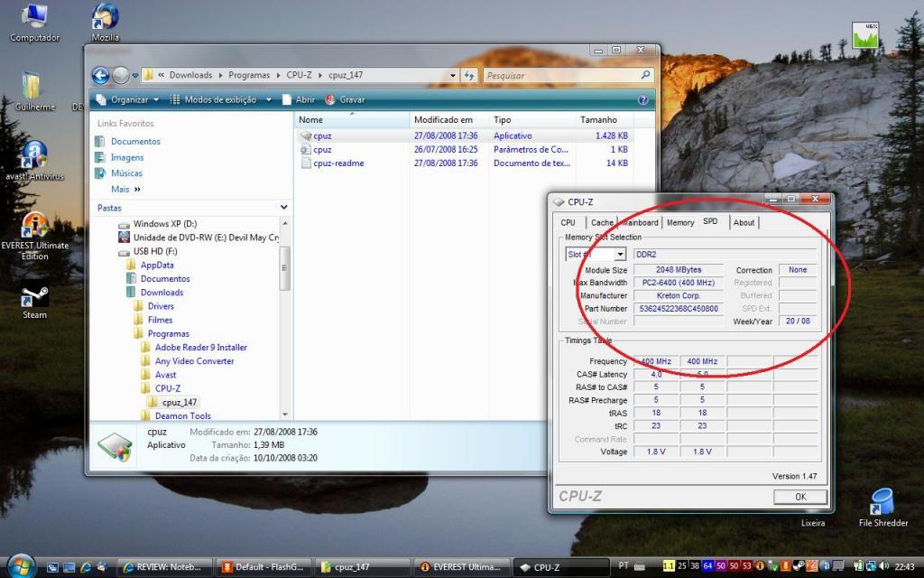Open the Computador desktop icon
Viewport: 924px width, 578px height.
35,23
